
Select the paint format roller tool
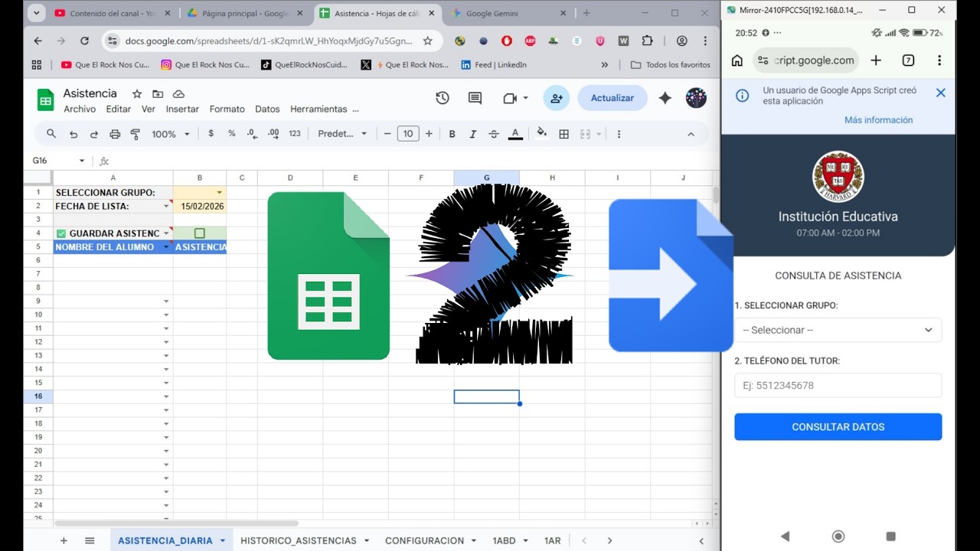pyautogui.click(x=136, y=134)
